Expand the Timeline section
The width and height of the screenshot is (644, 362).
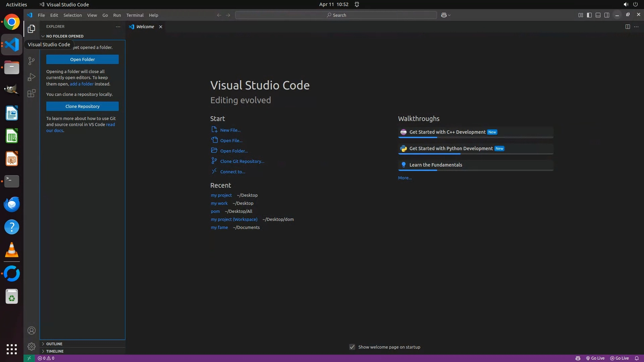[x=55, y=351]
